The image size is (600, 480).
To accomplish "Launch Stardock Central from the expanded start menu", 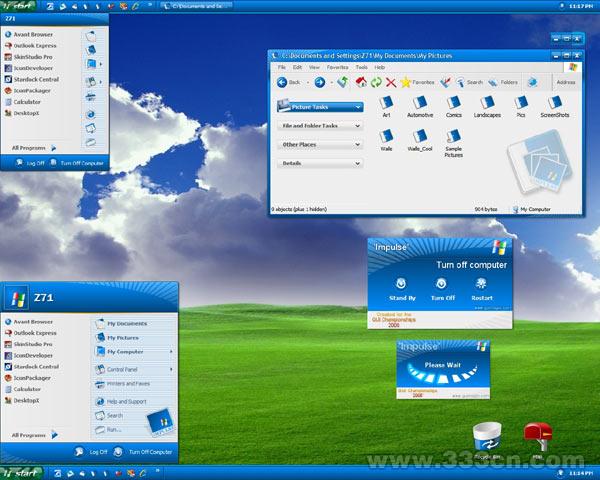I will click(32, 366).
